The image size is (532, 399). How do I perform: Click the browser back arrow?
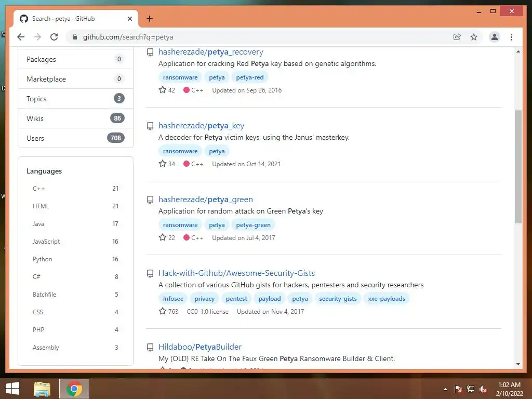click(x=21, y=37)
